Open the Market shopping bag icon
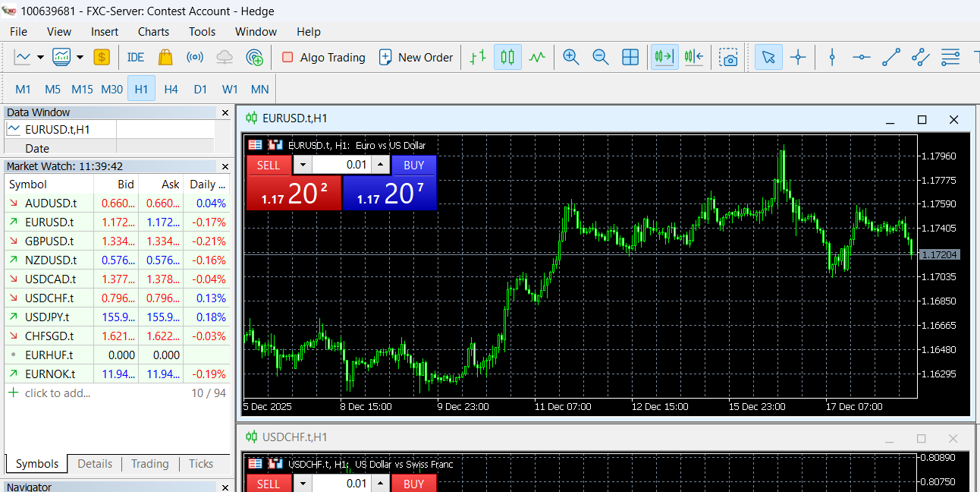Viewport: 980px width, 492px height. coord(165,57)
